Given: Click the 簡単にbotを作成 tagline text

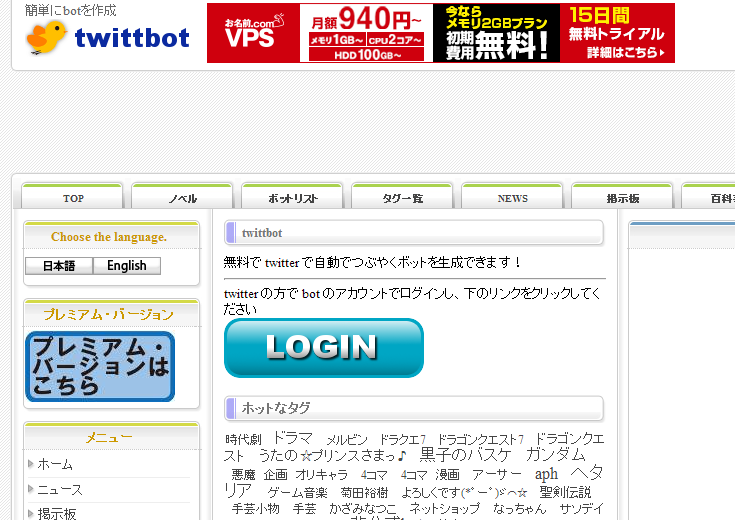Looking at the screenshot, I should tap(71, 10).
